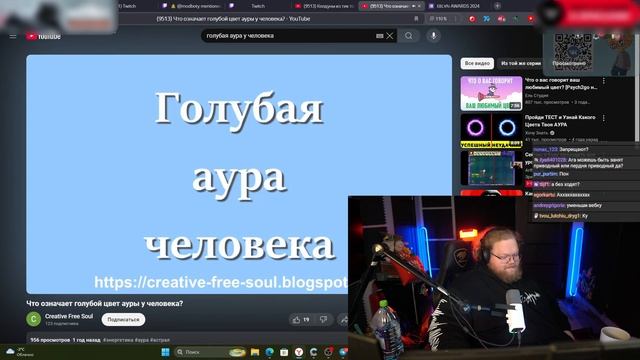Go to the YouTube home logo

tap(43, 36)
